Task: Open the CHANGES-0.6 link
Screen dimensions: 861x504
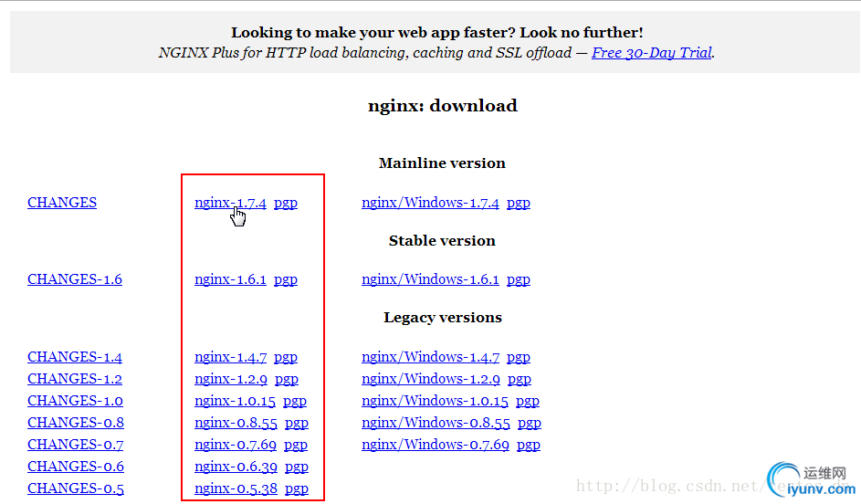Action: [76, 467]
